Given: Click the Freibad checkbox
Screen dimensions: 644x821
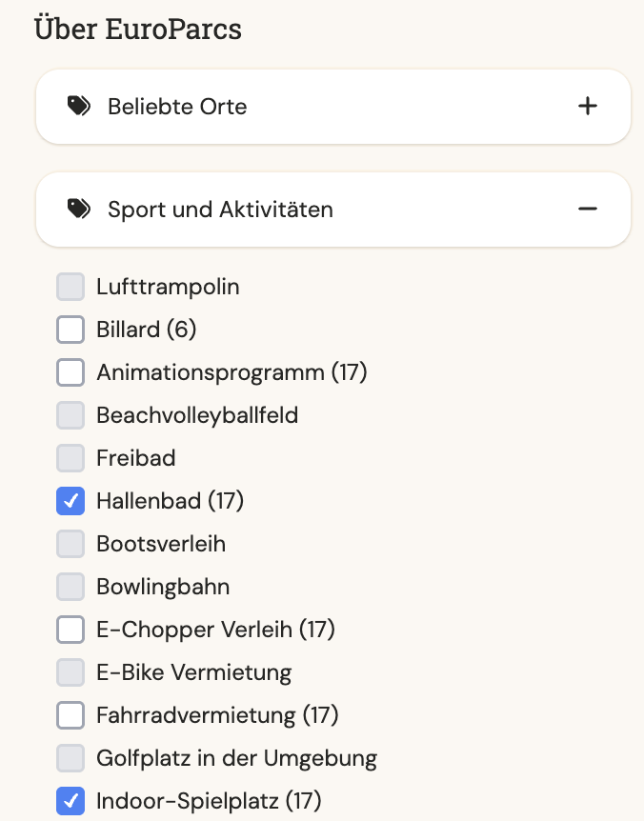Looking at the screenshot, I should coord(70,458).
